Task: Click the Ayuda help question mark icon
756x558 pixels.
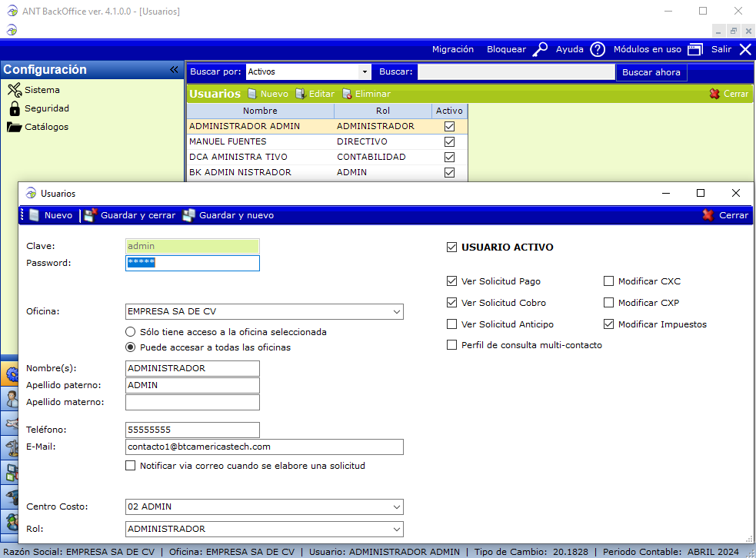Action: 598,49
